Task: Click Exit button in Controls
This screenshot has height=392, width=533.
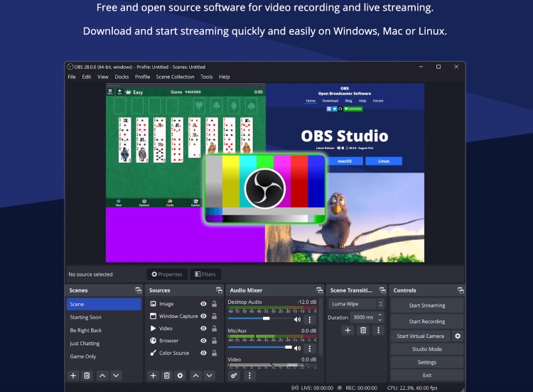Action: coord(427,375)
